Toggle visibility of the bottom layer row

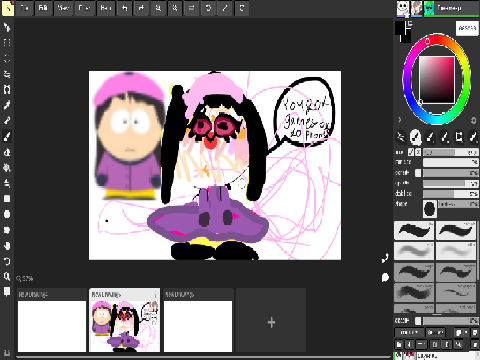[x=398, y=356]
